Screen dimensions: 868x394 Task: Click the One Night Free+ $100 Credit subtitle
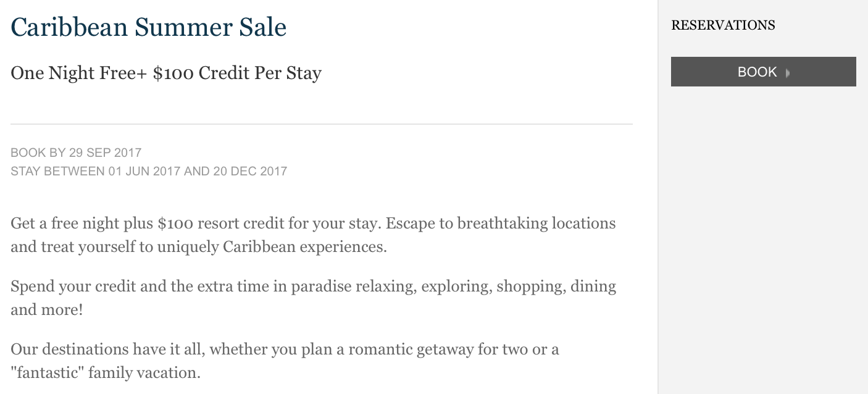tap(166, 73)
